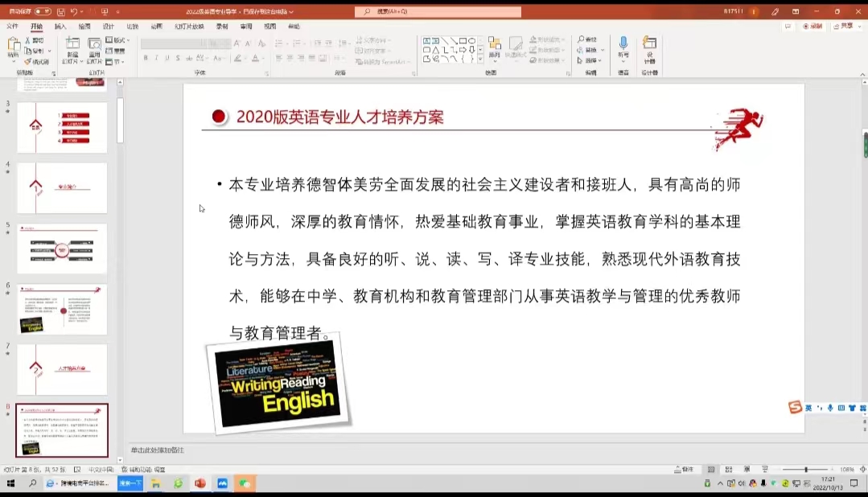This screenshot has width=868, height=497.
Task: Open the Undo history dropdown arrow
Action: click(81, 11)
